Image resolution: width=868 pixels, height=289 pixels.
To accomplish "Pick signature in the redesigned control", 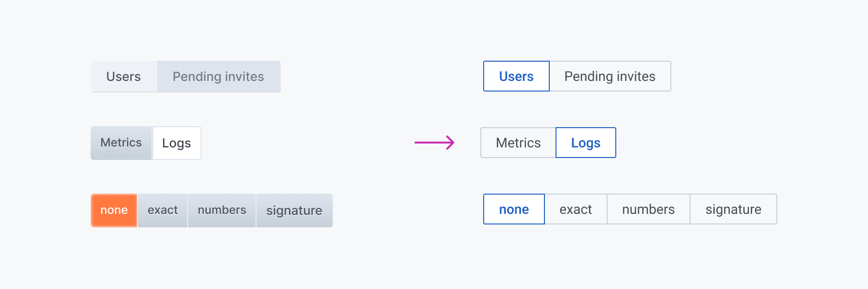I will [733, 209].
